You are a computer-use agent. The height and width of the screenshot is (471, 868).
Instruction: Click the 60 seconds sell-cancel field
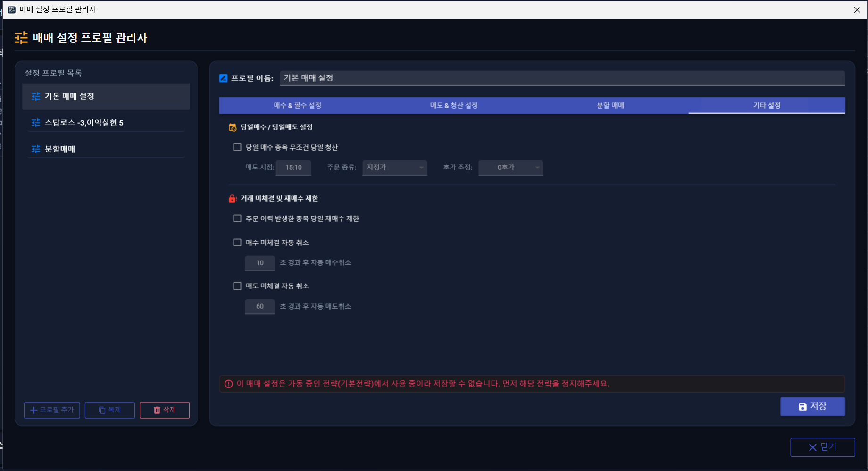point(260,307)
